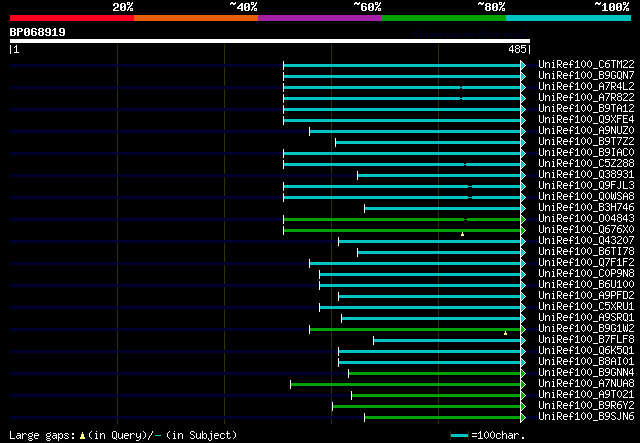The height and width of the screenshot is (443, 640).
Task: Select the UniRef100_B3H746 label
Action: pyautogui.click(x=586, y=207)
